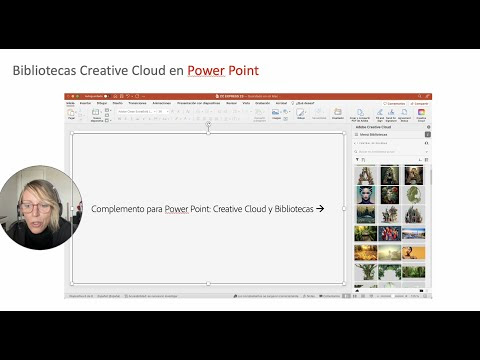Open the Grabación ribbon tab
This screenshot has height=360, width=480.
click(263, 103)
